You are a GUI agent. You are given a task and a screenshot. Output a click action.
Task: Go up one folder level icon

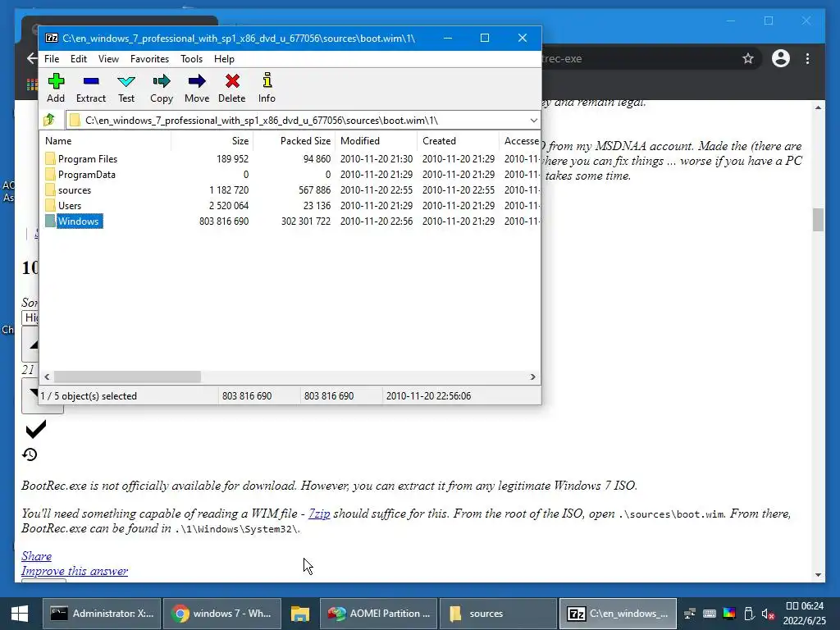pyautogui.click(x=50, y=120)
